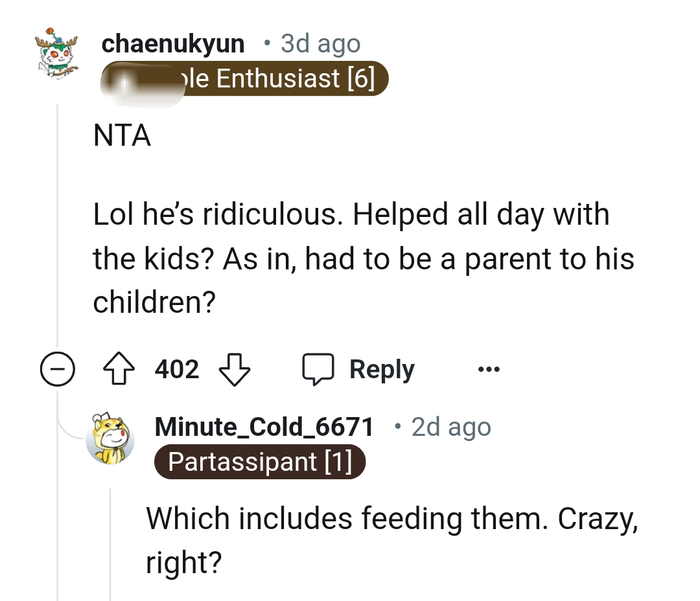This screenshot has height=601, width=700.
Task: Open the comment options ellipsis menu
Action: tap(488, 369)
